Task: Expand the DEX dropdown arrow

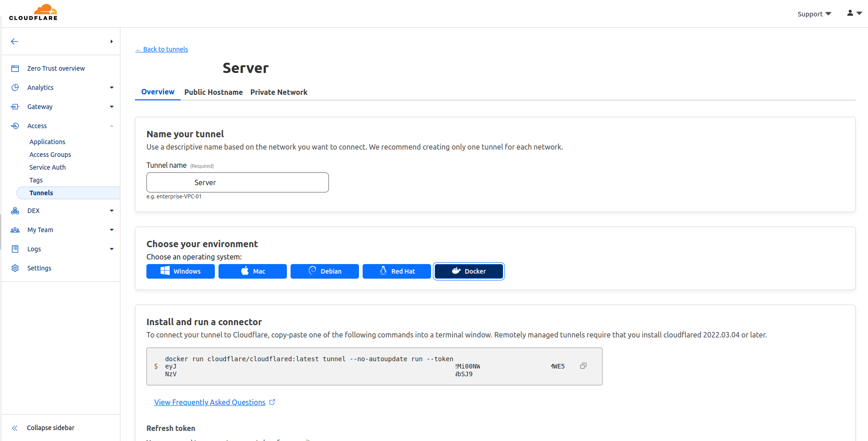Action: pos(112,211)
